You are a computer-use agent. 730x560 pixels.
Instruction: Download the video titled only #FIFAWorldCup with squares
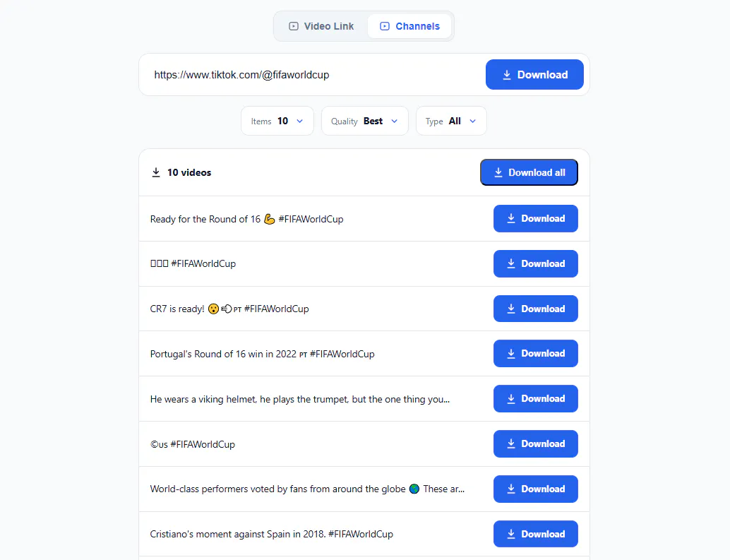pos(535,263)
